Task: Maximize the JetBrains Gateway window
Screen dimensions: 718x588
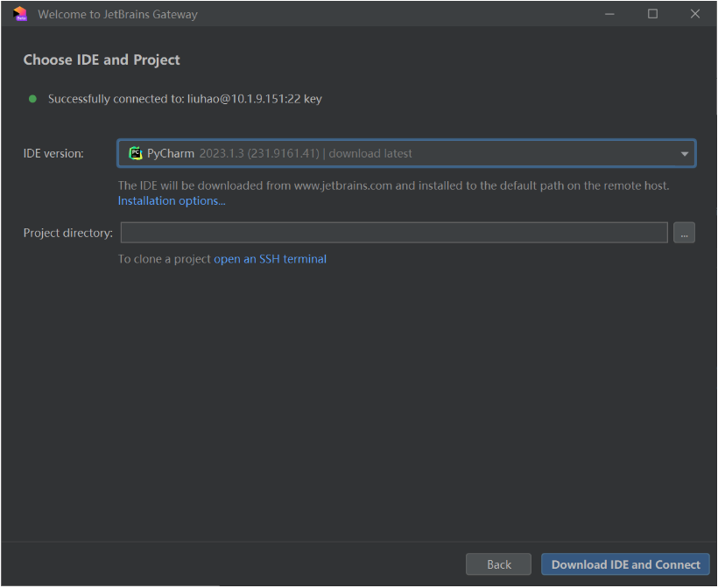Action: click(x=652, y=14)
